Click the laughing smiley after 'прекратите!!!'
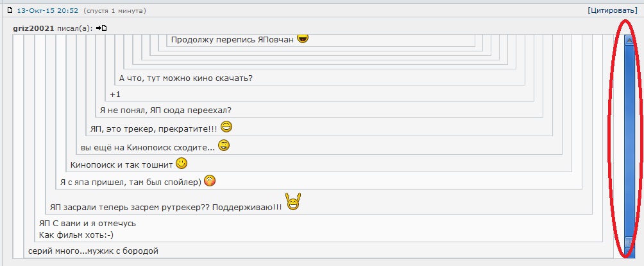 click(x=226, y=127)
